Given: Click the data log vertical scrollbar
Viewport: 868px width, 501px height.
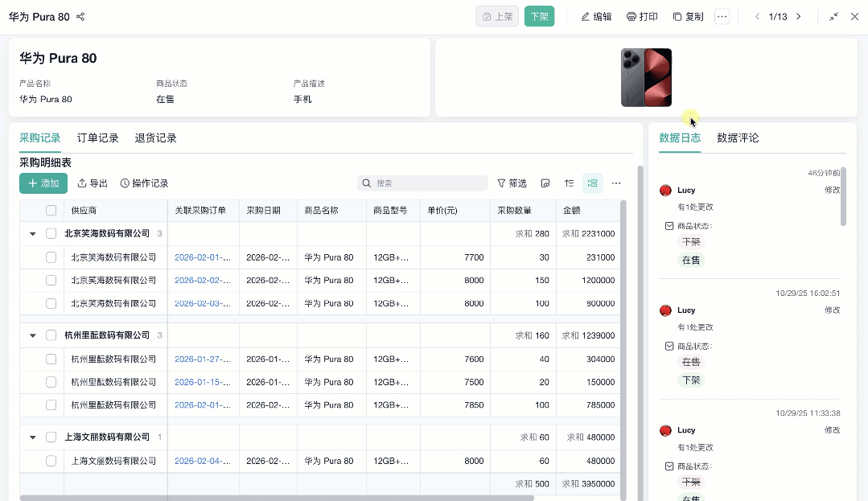Looking at the screenshot, I should tap(843, 196).
